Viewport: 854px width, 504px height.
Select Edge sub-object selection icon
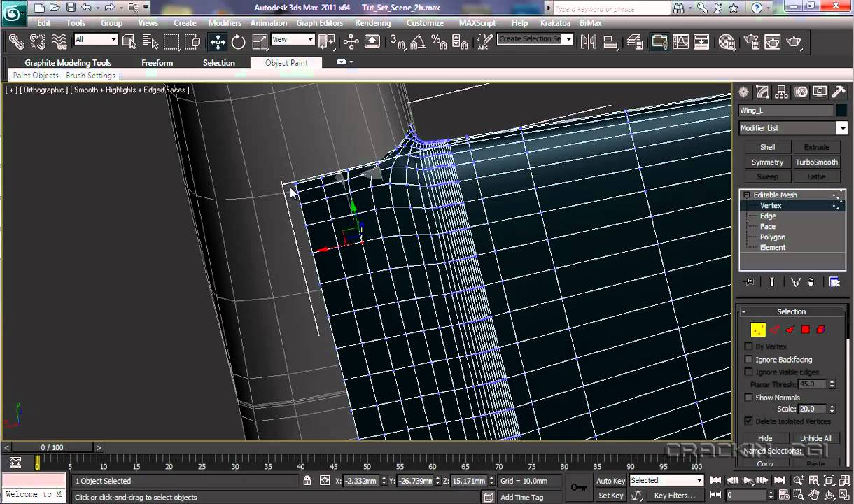(x=775, y=329)
